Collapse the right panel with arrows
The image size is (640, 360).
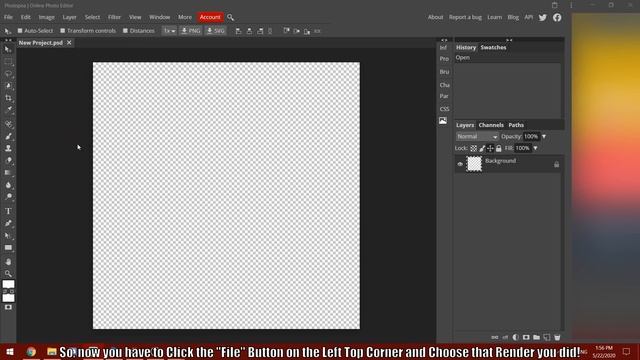pyautogui.click(x=509, y=40)
